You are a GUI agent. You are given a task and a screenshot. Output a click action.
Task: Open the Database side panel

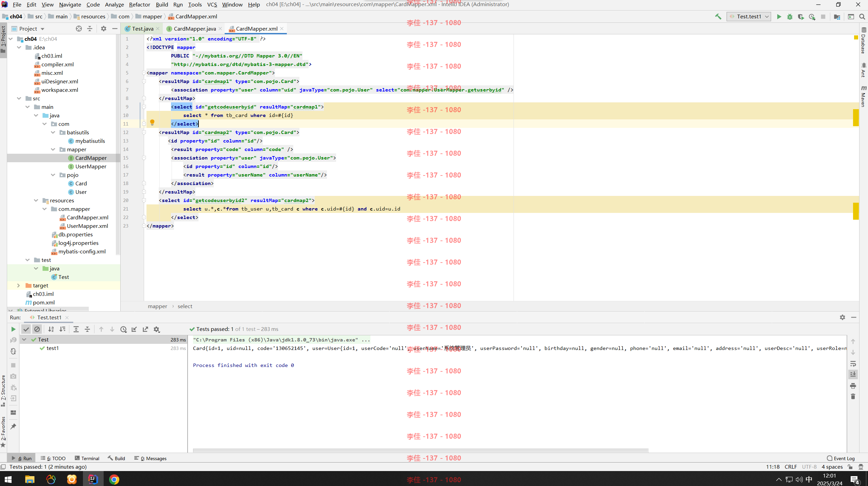coord(864,40)
